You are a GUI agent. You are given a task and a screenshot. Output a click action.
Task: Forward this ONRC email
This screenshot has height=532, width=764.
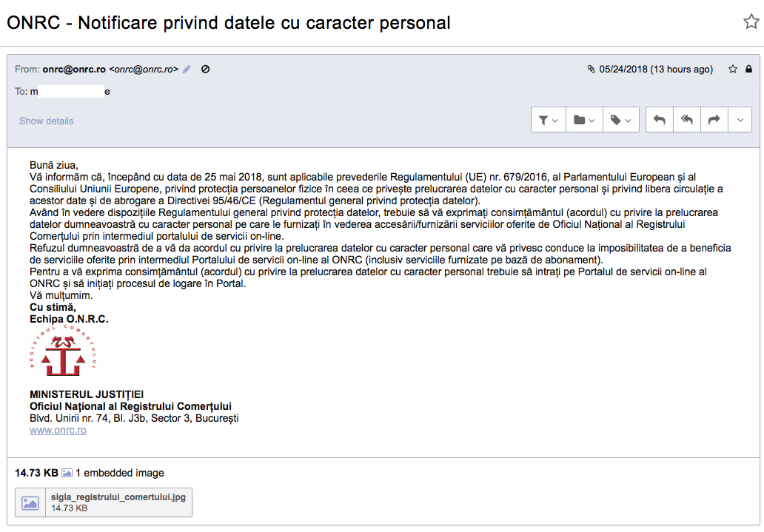pos(714,120)
